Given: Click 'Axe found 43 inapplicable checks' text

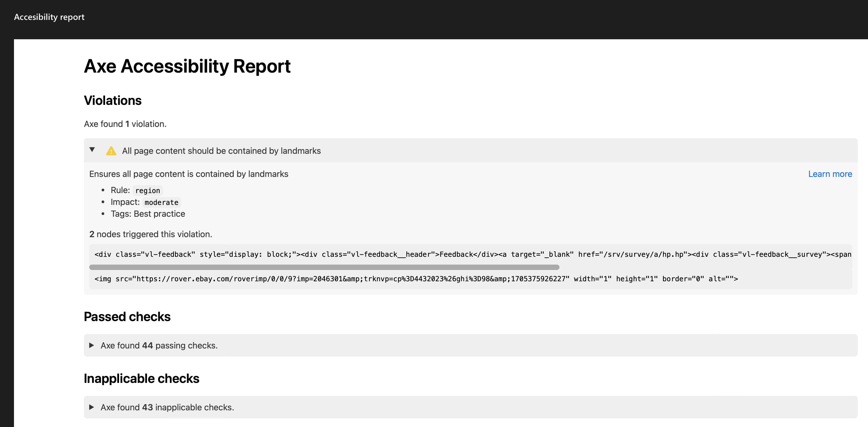Looking at the screenshot, I should 167,407.
